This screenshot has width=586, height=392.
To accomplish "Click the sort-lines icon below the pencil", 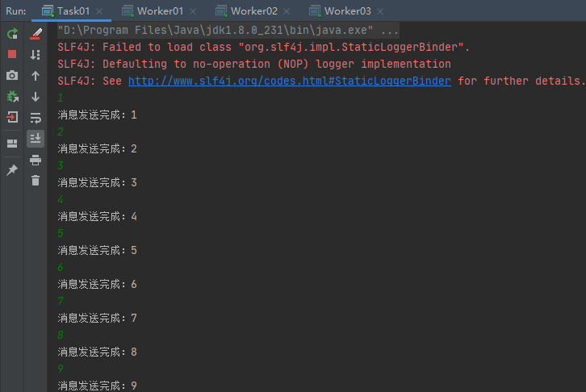I will [x=36, y=55].
